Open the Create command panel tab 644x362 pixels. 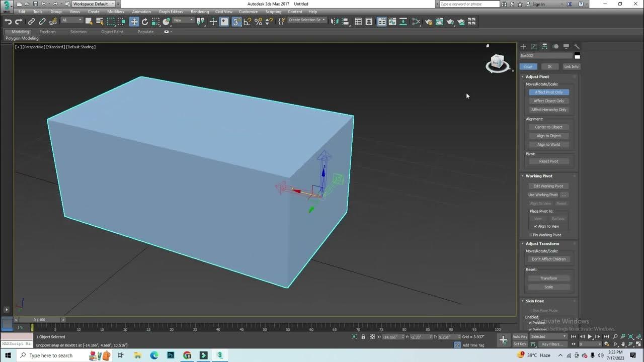(523, 46)
